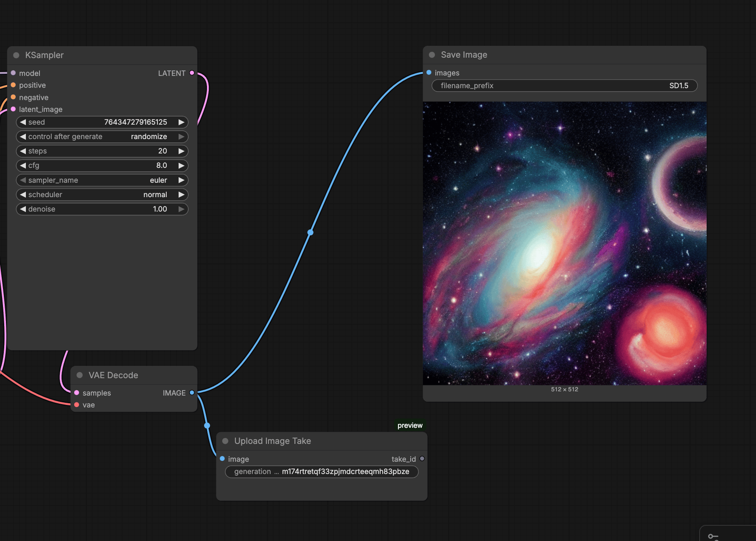Screen dimensions: 756x541
Task: Edit the generation id field
Action: point(322,471)
